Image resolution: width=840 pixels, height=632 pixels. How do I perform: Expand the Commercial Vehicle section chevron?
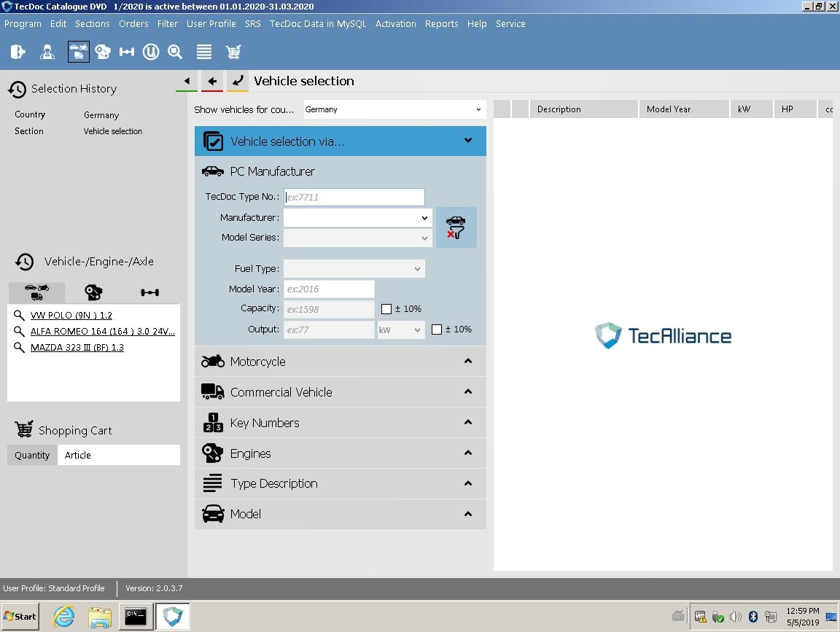pyautogui.click(x=468, y=391)
